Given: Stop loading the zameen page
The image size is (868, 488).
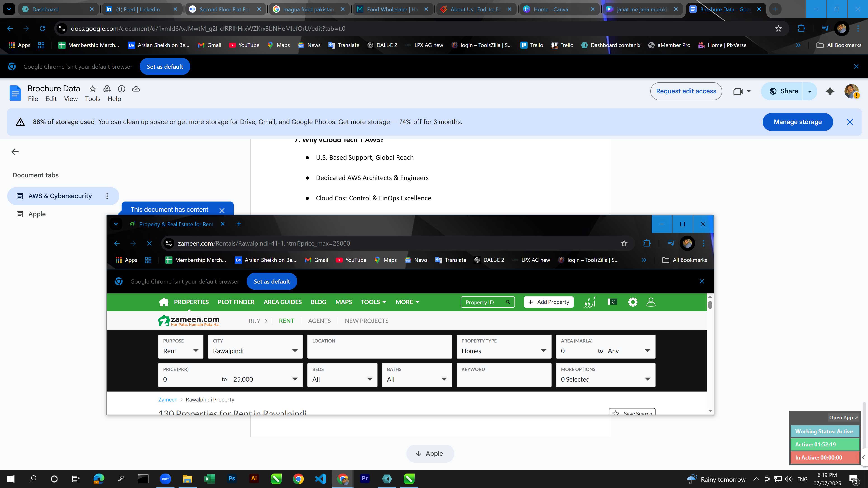Looking at the screenshot, I should coord(149,243).
